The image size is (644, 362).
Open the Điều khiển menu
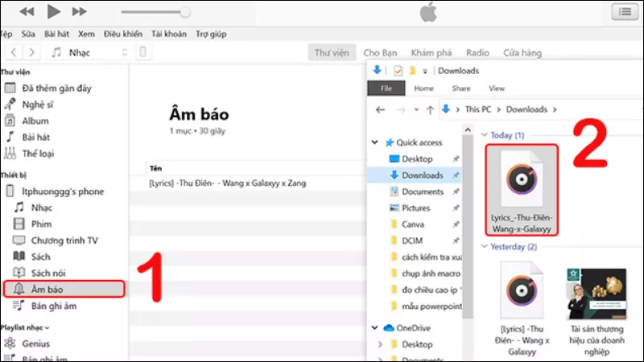(123, 34)
